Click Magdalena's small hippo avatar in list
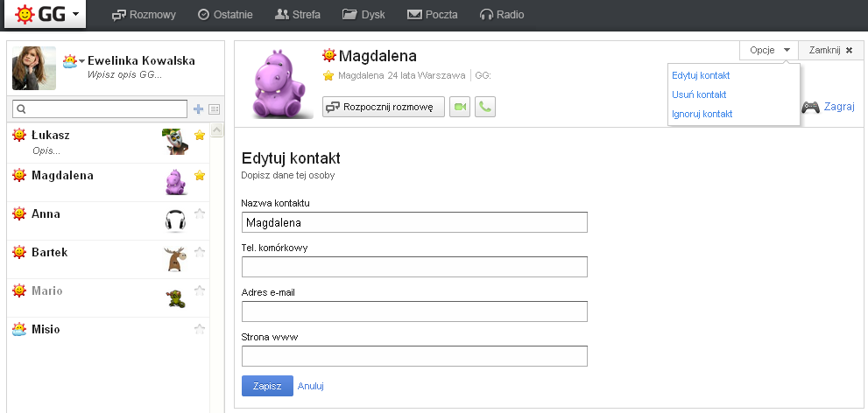868x413 pixels. coord(175,182)
